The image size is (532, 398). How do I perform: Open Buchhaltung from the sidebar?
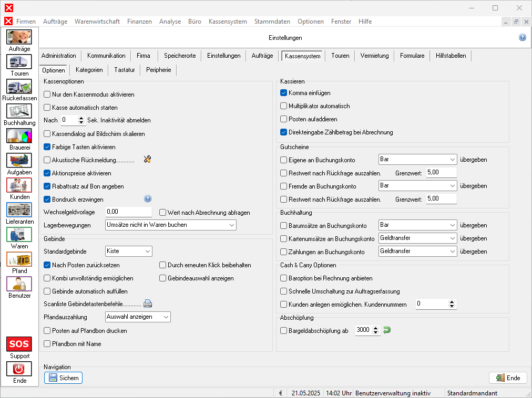[x=19, y=111]
